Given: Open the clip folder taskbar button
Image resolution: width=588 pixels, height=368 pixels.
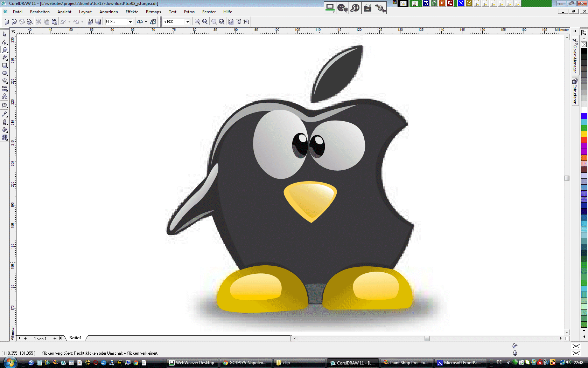Looking at the screenshot, I should (x=299, y=363).
